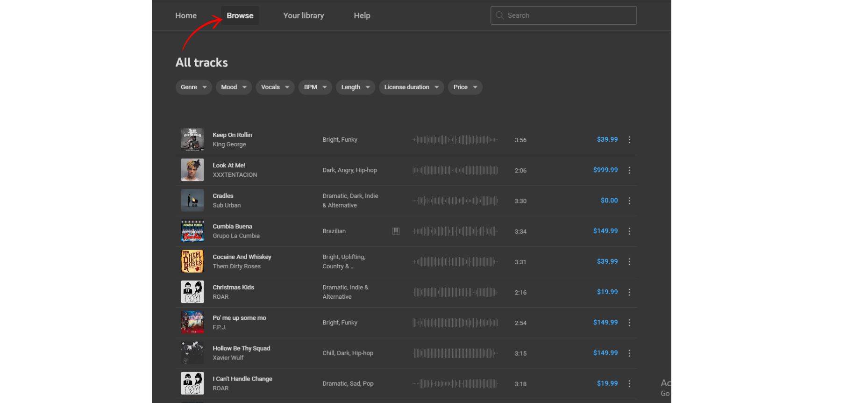Expand the Mood filter dropdown

coord(234,87)
